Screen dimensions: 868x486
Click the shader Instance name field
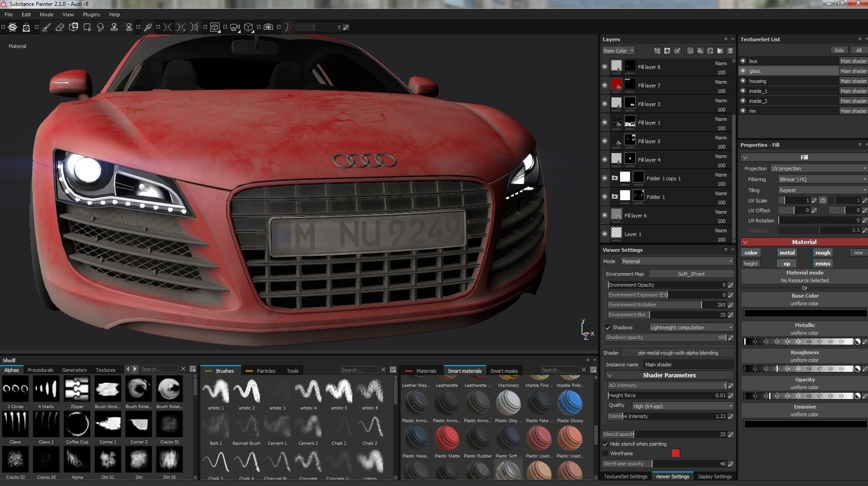(x=688, y=365)
